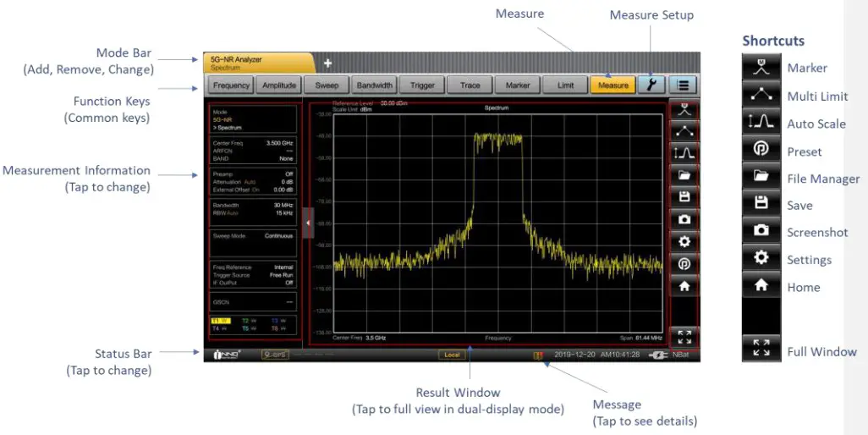Toggle the T6 trace indicator

[x=278, y=328]
